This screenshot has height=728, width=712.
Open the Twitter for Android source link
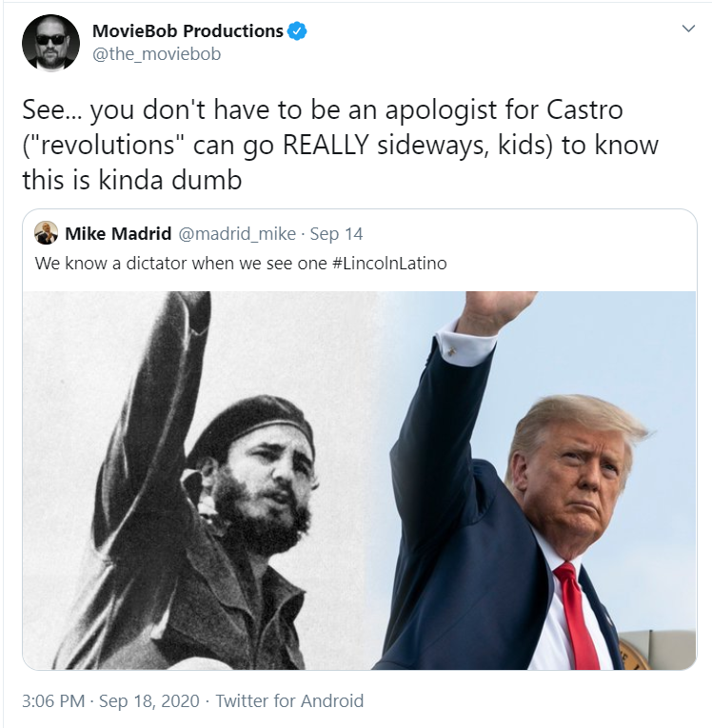pos(289,701)
